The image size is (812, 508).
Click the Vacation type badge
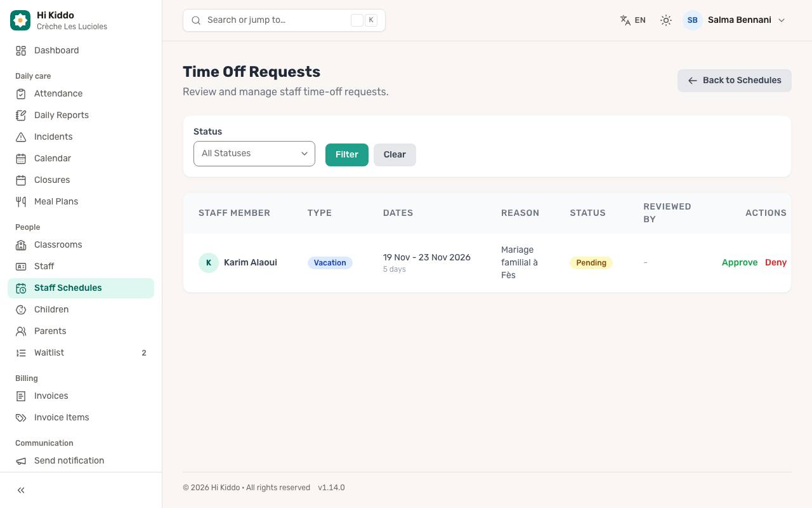coord(330,263)
